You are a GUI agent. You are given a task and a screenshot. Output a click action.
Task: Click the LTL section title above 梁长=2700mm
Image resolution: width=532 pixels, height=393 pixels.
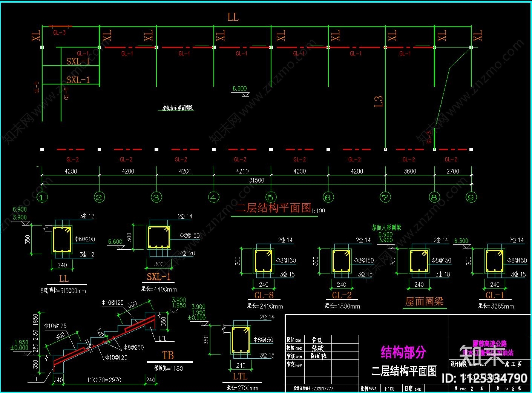pyautogui.click(x=240, y=376)
